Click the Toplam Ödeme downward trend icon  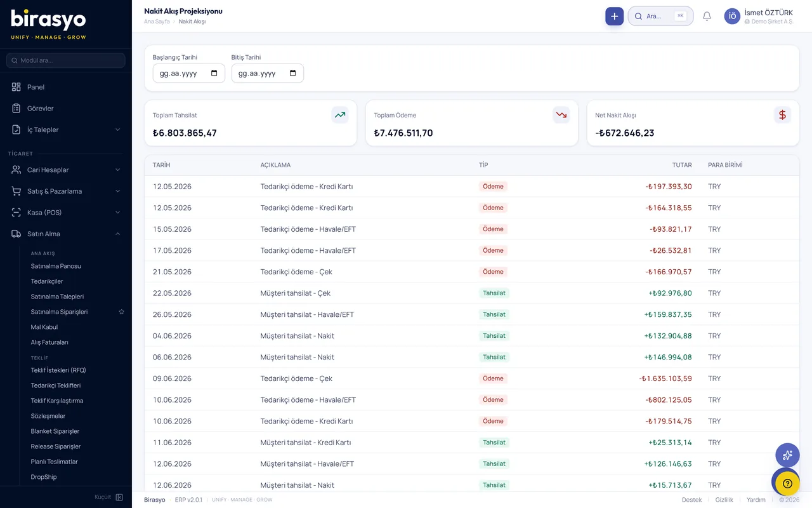coord(561,115)
